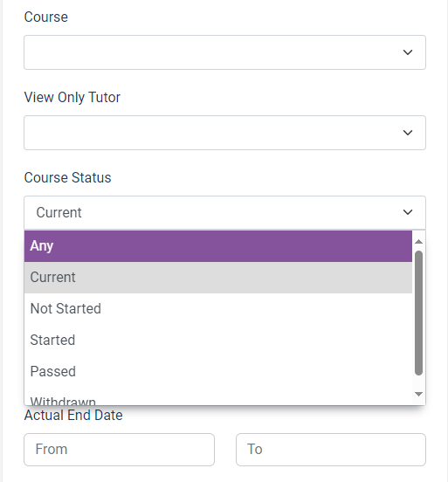Click the Course Status box showing Current
This screenshot has height=482, width=448.
[224, 212]
